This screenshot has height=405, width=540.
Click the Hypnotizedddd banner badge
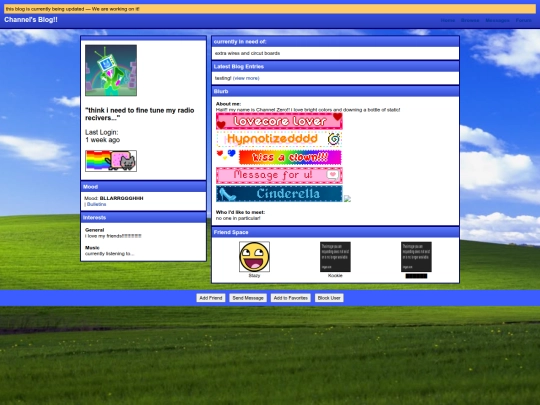(279, 139)
